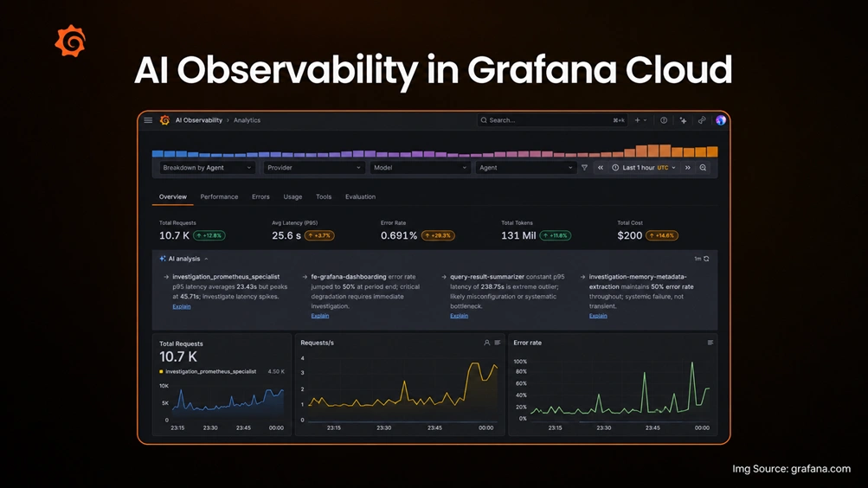Open the help circle icon

[x=663, y=120]
